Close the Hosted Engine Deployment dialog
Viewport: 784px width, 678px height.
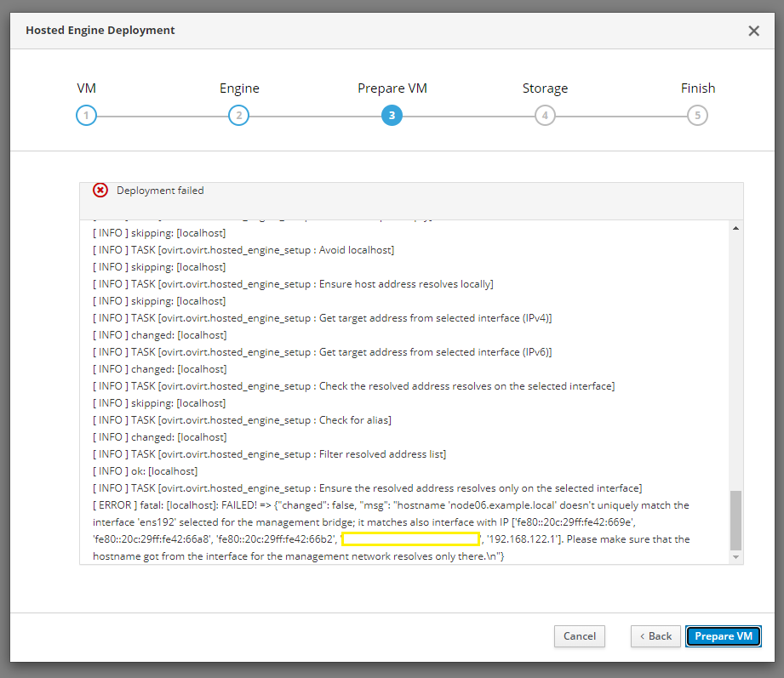click(x=753, y=31)
